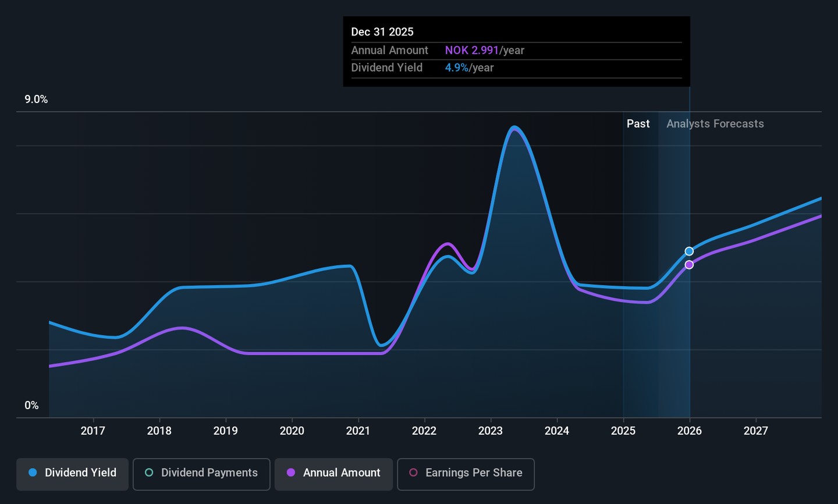This screenshot has height=504, width=838.
Task: Click the Dec 31 2025 tooltip date
Action: pyautogui.click(x=382, y=32)
